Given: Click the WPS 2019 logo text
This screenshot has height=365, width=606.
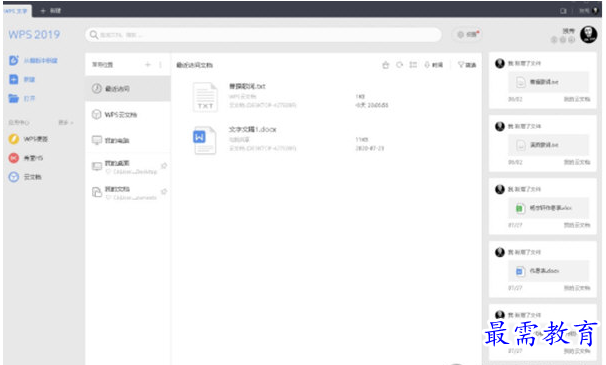Looking at the screenshot, I should [34, 35].
